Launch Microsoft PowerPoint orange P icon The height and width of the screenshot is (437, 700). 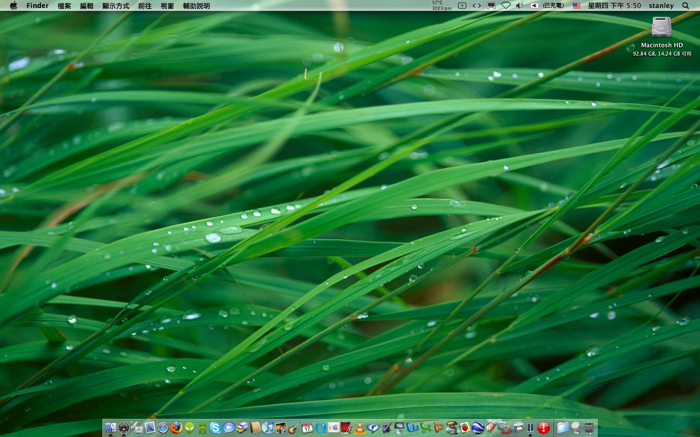click(439, 428)
